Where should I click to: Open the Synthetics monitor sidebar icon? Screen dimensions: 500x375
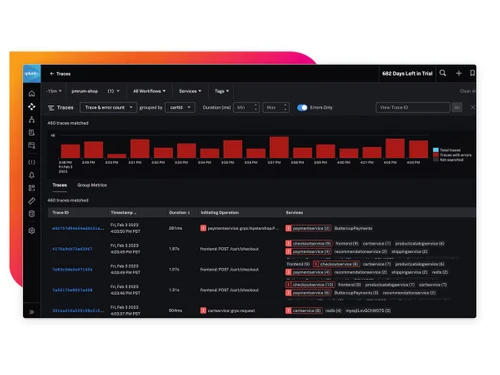tap(32, 145)
